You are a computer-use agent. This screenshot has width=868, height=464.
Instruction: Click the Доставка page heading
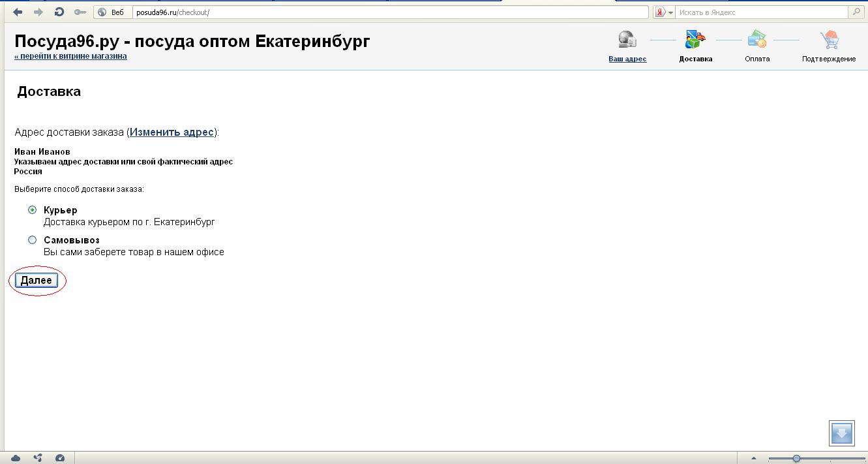[x=49, y=91]
